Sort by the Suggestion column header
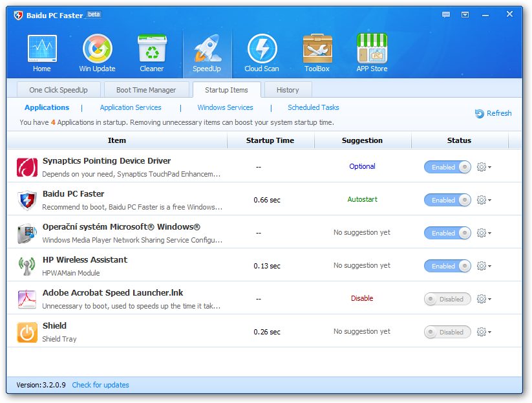Screen dimensions: 532x403 click(x=363, y=140)
